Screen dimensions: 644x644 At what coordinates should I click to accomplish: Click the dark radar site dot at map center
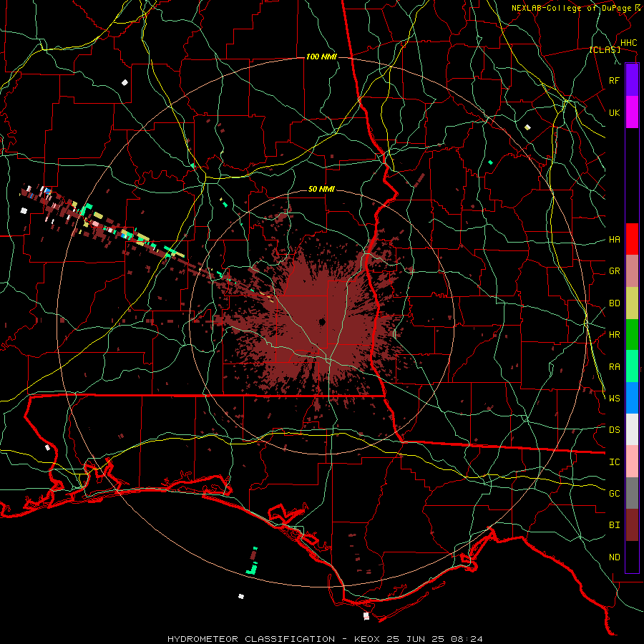(x=323, y=321)
